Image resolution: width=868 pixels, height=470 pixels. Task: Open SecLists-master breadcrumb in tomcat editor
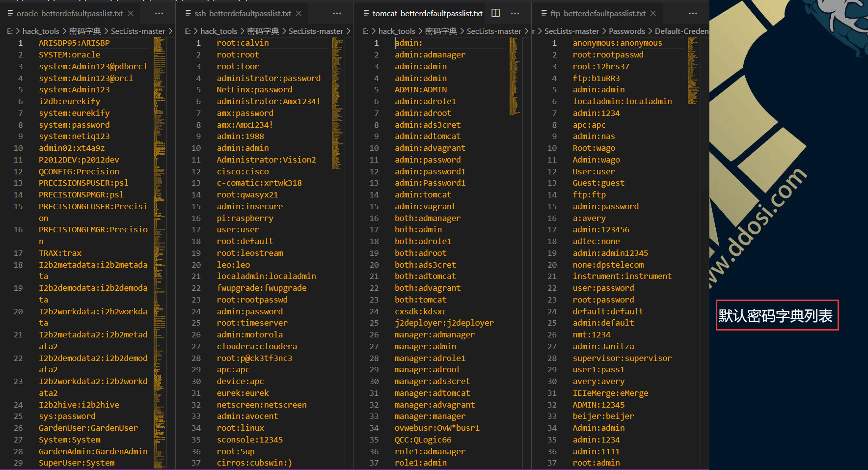pos(494,31)
